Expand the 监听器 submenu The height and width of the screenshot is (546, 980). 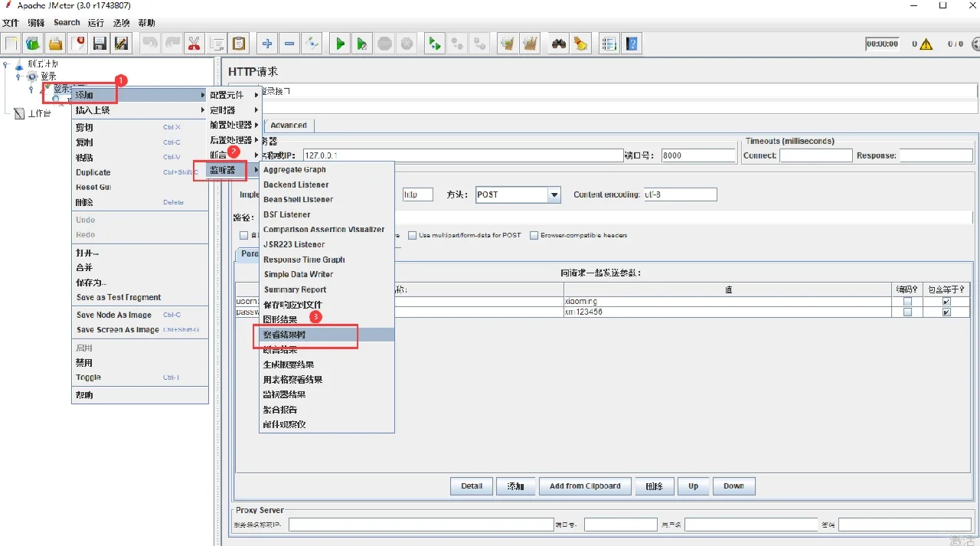[234, 170]
